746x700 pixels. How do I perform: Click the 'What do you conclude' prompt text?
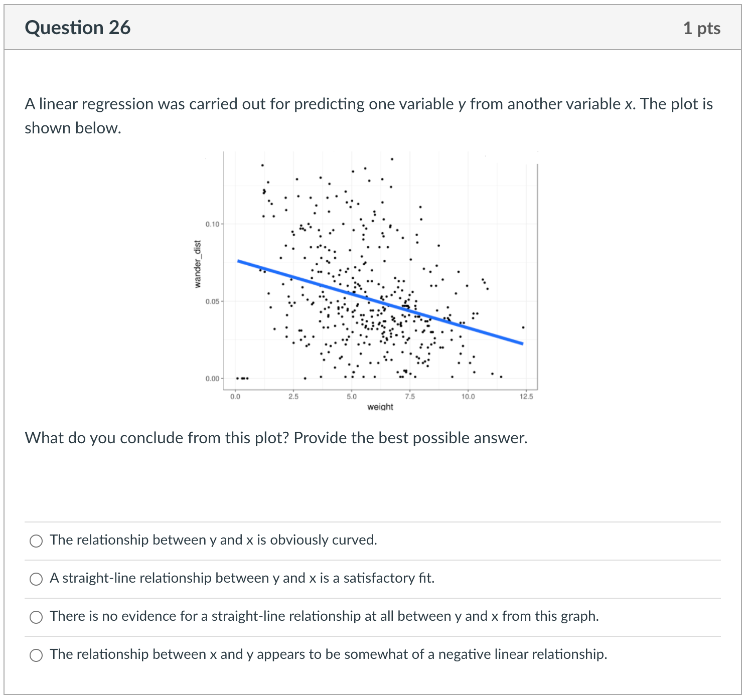[276, 438]
